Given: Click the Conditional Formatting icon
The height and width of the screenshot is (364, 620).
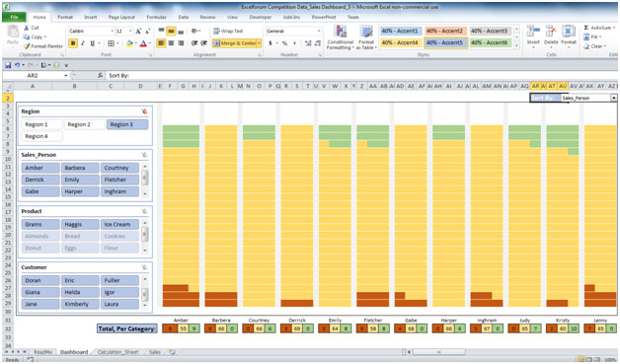Looking at the screenshot, I should coord(340,37).
